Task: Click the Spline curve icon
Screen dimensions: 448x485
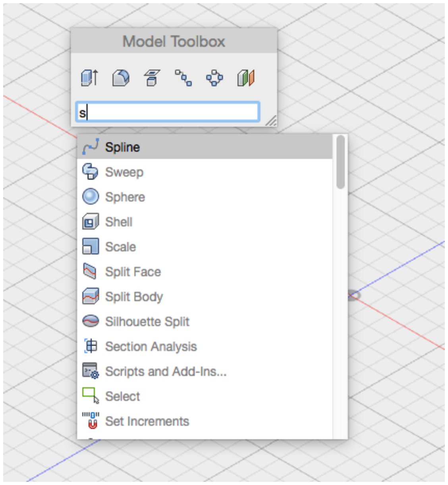Action: [x=91, y=147]
